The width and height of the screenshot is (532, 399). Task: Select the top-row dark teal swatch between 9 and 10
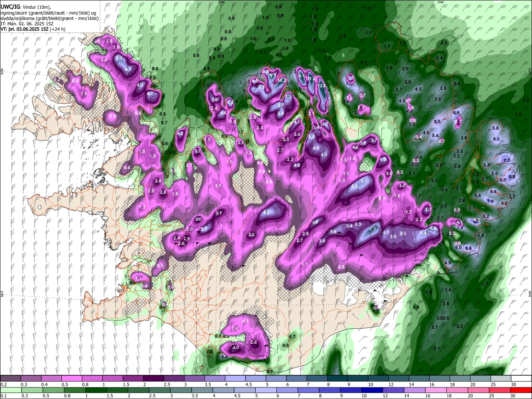pos(357,379)
